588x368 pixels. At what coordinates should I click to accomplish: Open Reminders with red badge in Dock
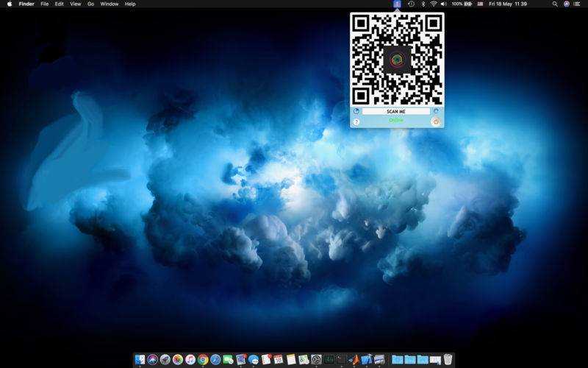pyautogui.click(x=266, y=359)
